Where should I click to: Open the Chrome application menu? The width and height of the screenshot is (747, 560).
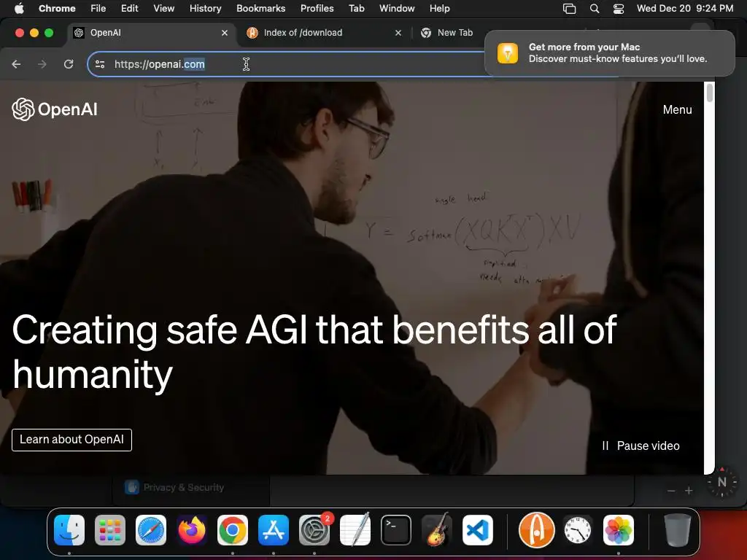(x=57, y=9)
